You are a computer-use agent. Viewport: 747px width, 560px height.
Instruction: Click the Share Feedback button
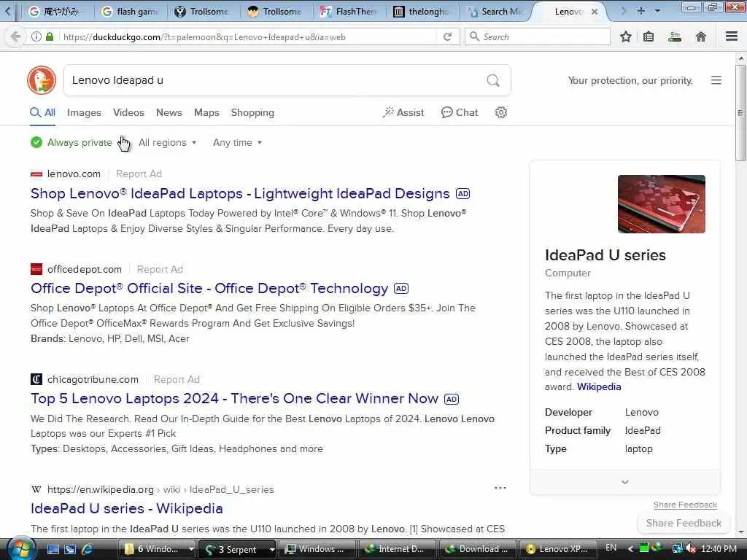coord(683,523)
